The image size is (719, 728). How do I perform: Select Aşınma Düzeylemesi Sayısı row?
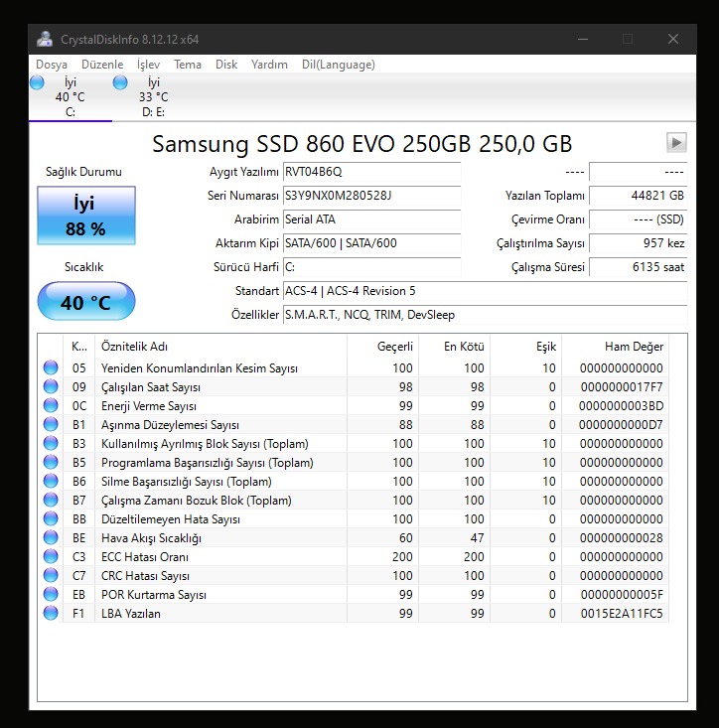click(x=354, y=425)
